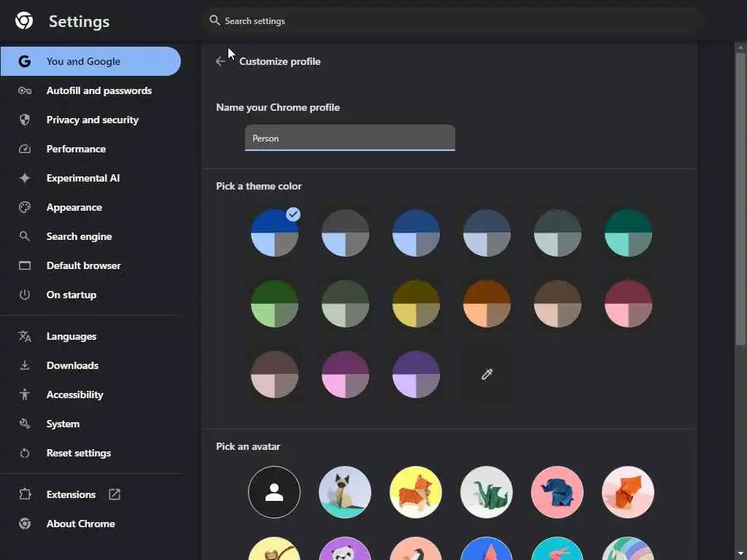Click the Google G icon in sidebar
This screenshot has width=747, height=560.
[x=25, y=61]
